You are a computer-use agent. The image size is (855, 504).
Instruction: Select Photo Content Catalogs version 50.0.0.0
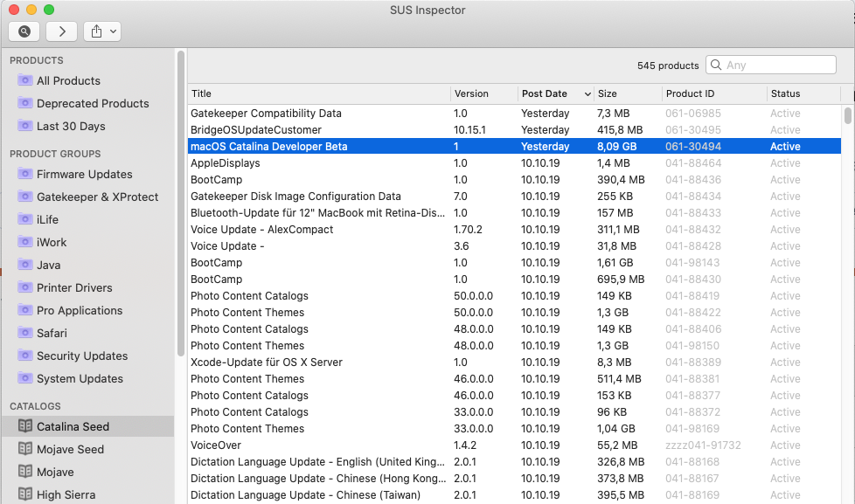(514, 296)
